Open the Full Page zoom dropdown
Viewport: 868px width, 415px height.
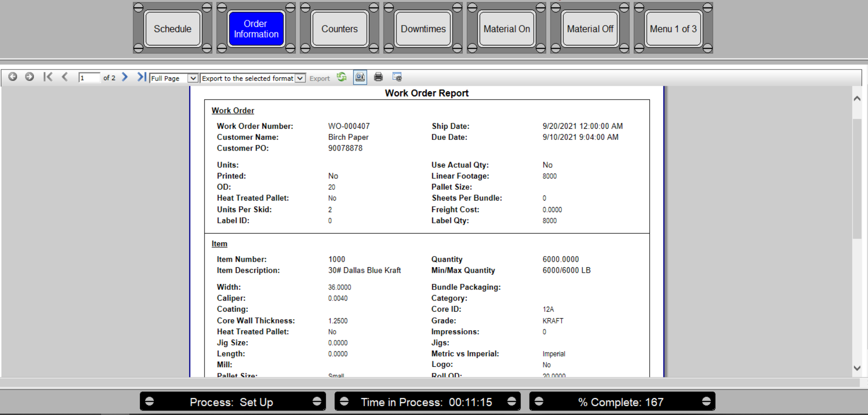click(x=174, y=78)
